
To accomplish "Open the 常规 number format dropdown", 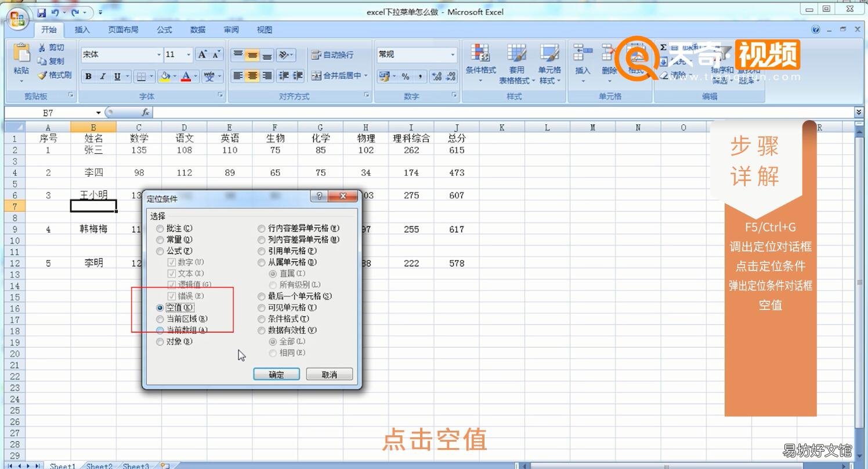I will [453, 55].
